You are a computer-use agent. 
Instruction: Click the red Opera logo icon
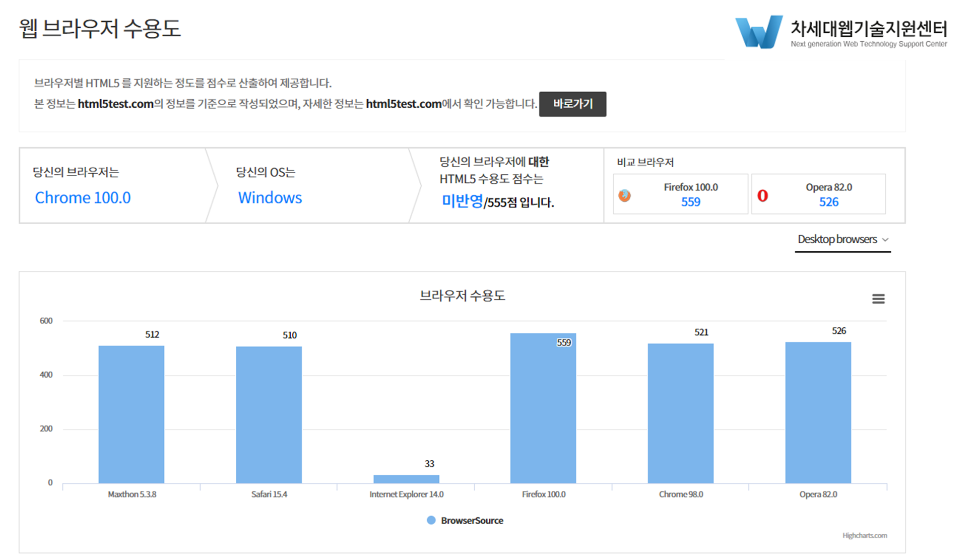[x=762, y=195]
